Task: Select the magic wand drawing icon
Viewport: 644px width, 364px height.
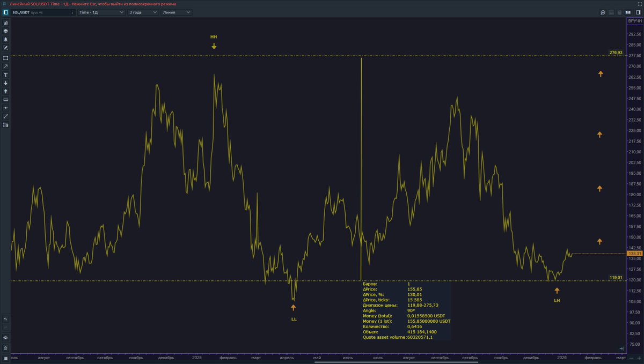Action: click(5, 48)
